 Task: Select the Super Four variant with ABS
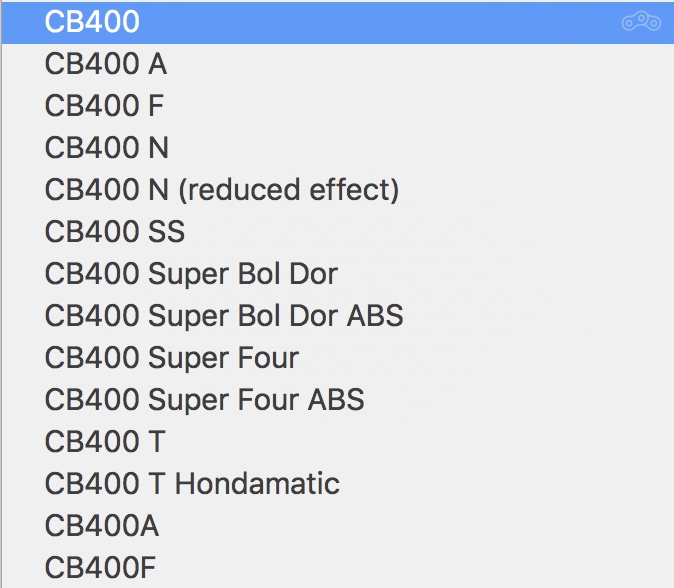(x=204, y=400)
